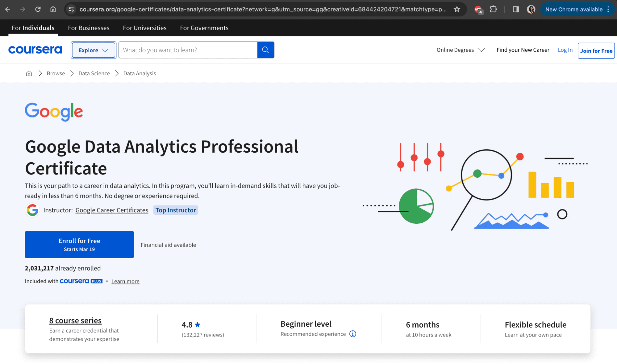This screenshot has height=364, width=617.
Task: Click the browser forward arrow
Action: click(23, 9)
